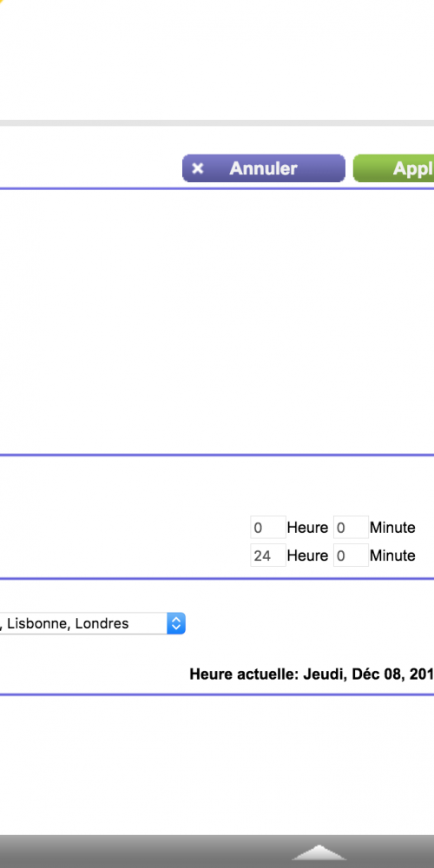Click the Heure label next to the 24 field
434x868 pixels.
[x=307, y=556]
